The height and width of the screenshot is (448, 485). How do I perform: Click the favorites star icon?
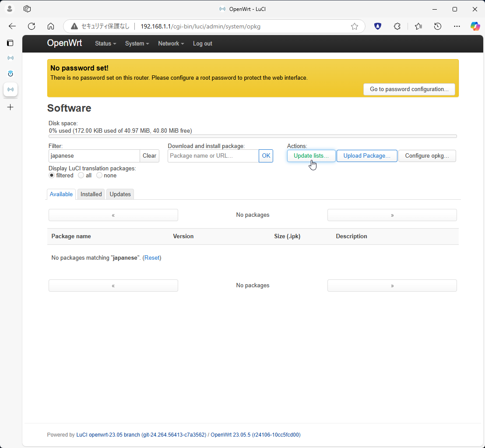(418, 26)
